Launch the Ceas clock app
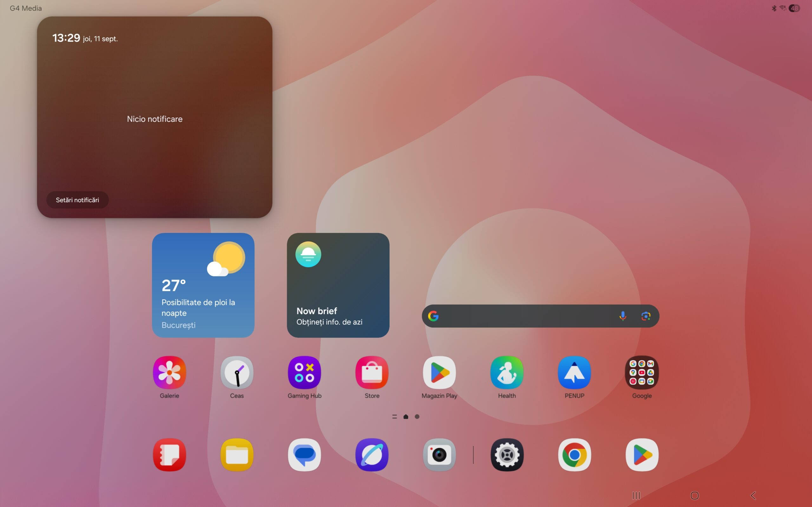This screenshot has width=812, height=507. (x=237, y=372)
